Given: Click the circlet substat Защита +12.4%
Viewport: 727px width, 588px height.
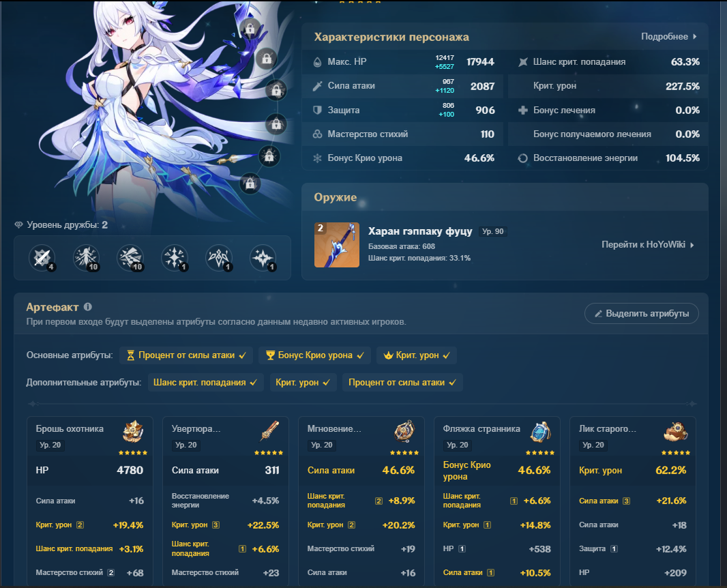Looking at the screenshot, I should [632, 549].
